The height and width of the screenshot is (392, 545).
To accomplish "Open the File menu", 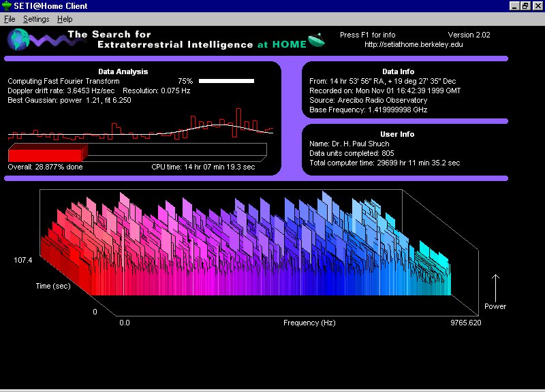I will pos(10,19).
